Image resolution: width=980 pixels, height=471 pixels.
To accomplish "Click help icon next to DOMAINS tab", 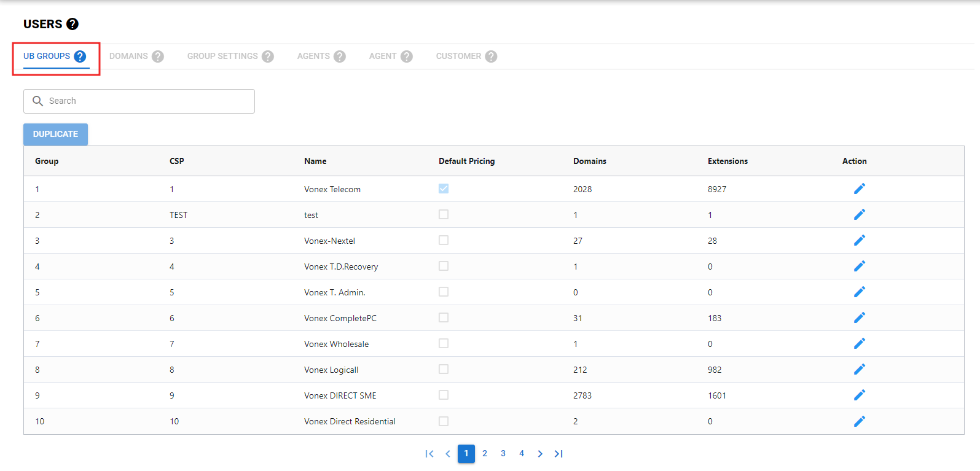I will pos(158,56).
